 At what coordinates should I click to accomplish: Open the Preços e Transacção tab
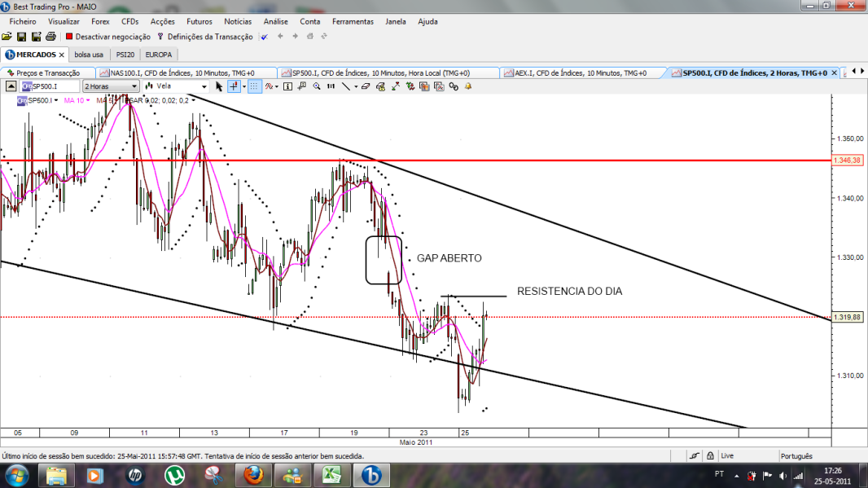pyautogui.click(x=47, y=73)
